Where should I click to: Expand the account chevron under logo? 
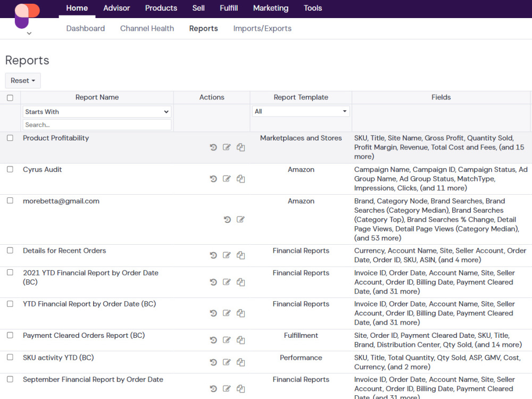(29, 33)
